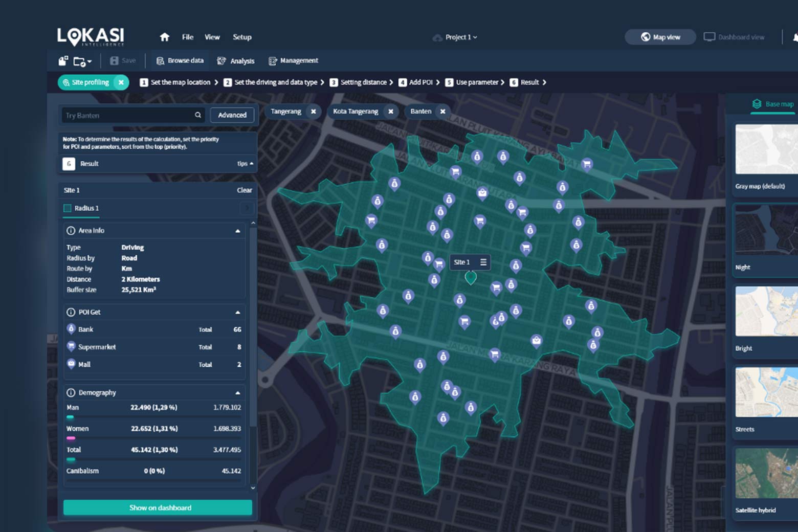Switch to Dashboard view
Viewport: 798px width, 532px height.
(x=734, y=37)
